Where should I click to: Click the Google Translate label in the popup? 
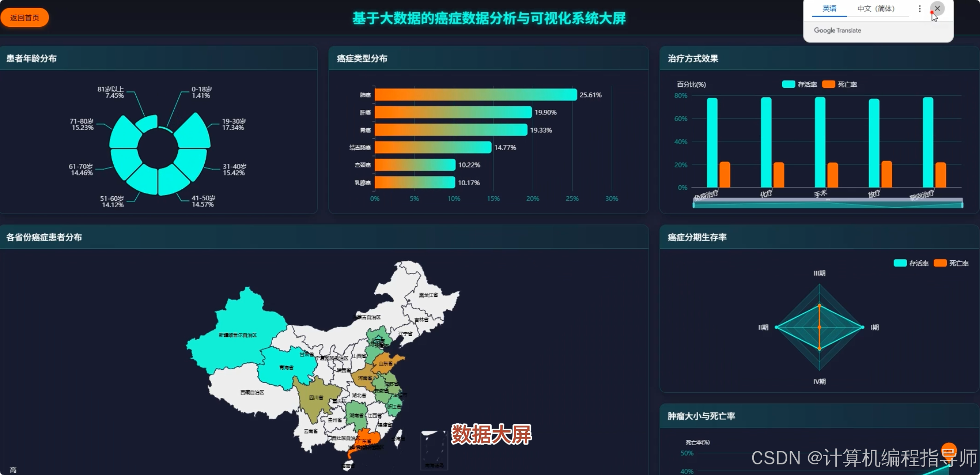[x=837, y=30]
